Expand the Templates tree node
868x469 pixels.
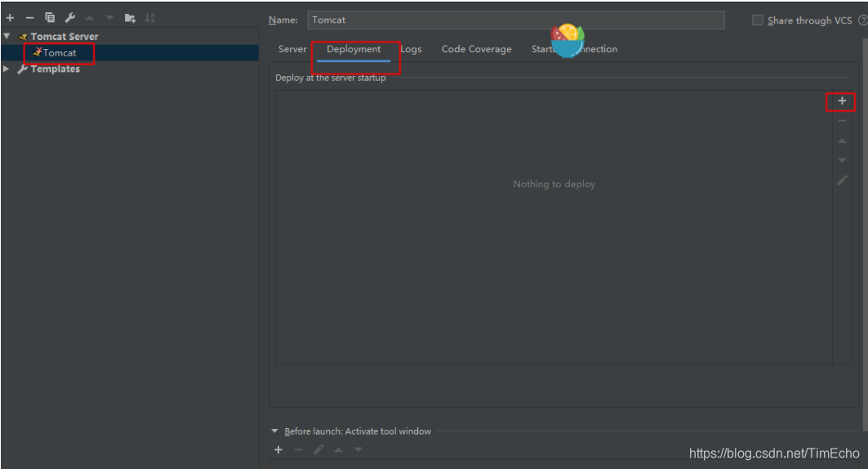(x=6, y=69)
